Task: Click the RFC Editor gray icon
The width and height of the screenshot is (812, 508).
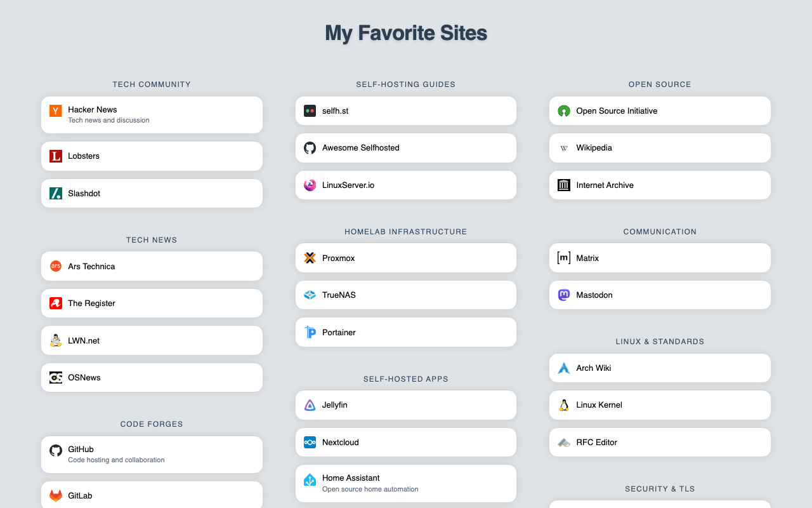Action: coord(564,442)
